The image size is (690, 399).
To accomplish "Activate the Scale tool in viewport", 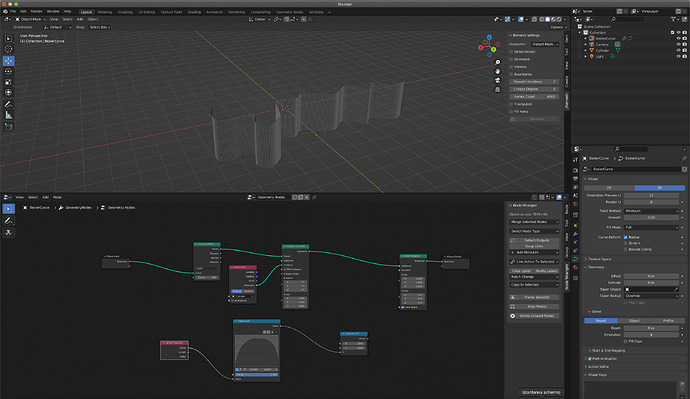I will [8, 82].
